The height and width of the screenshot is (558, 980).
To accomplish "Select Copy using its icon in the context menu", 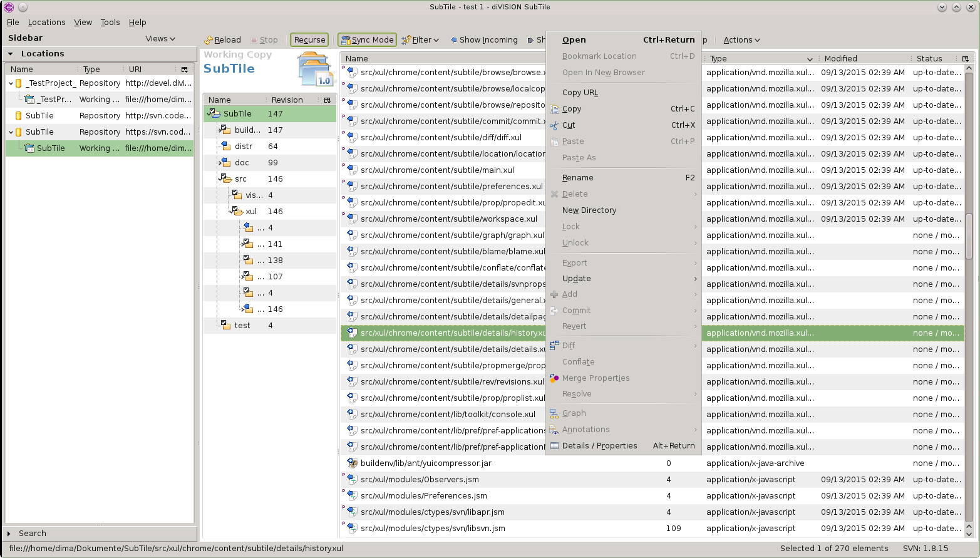I will point(555,109).
